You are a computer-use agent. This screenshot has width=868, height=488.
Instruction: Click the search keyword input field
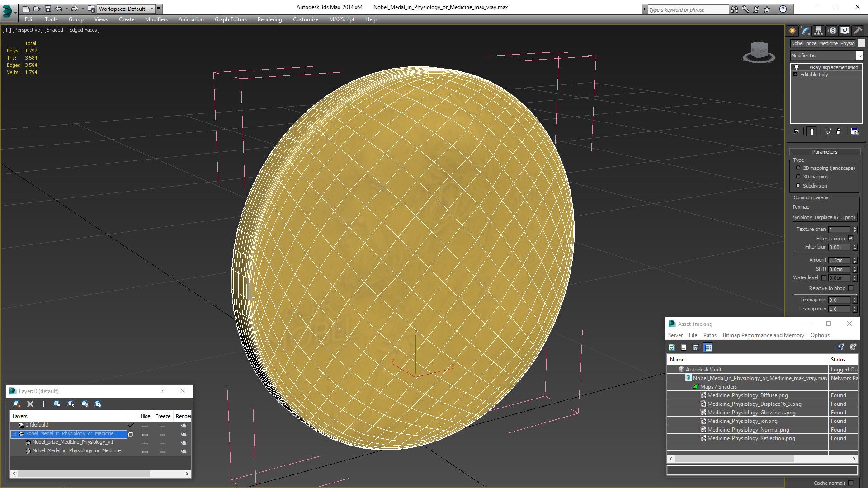pyautogui.click(x=688, y=9)
